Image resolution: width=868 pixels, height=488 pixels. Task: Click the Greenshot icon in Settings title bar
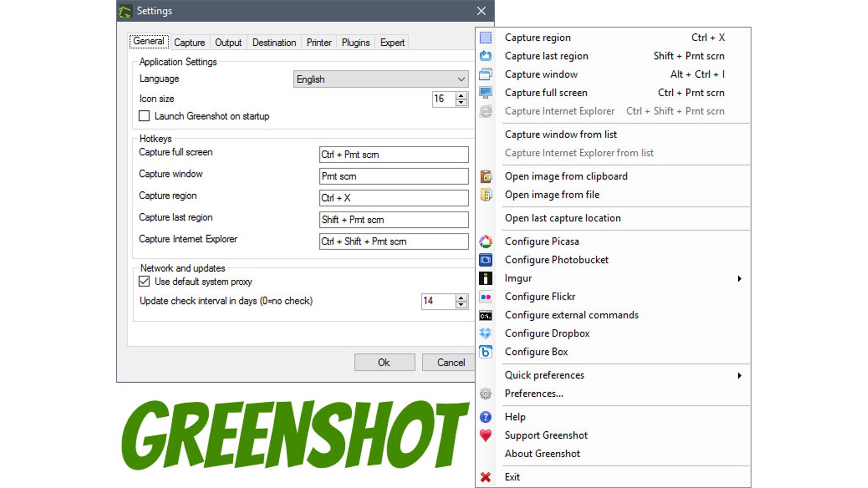125,11
